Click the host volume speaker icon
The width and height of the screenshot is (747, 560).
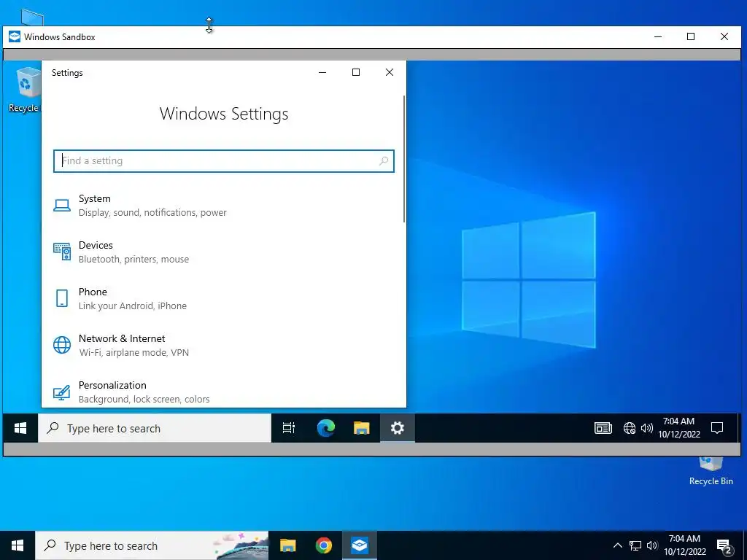coord(652,545)
